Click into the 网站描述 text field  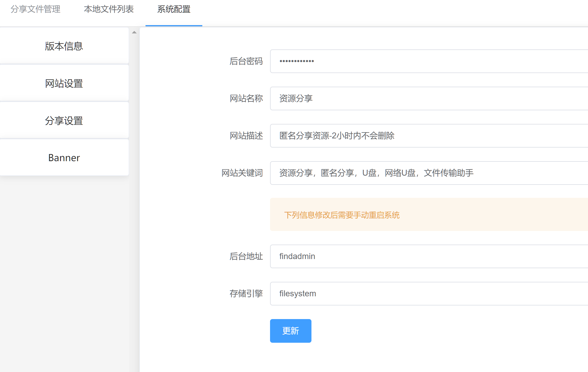[x=429, y=136]
